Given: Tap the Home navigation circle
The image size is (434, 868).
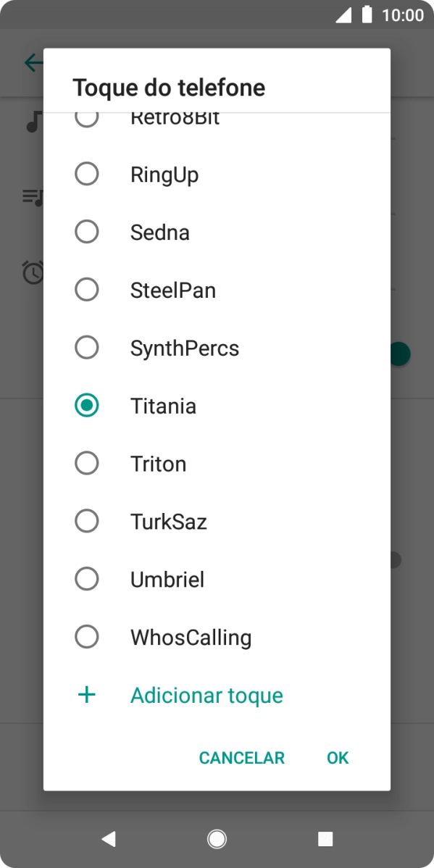Looking at the screenshot, I should pyautogui.click(x=217, y=839).
